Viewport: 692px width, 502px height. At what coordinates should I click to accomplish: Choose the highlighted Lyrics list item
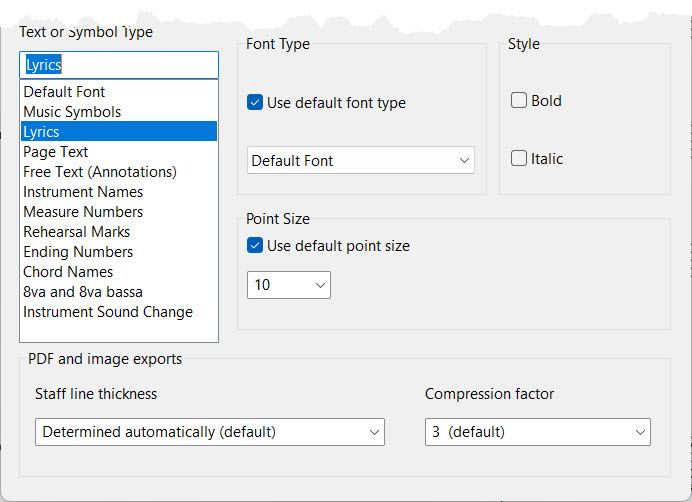42,132
